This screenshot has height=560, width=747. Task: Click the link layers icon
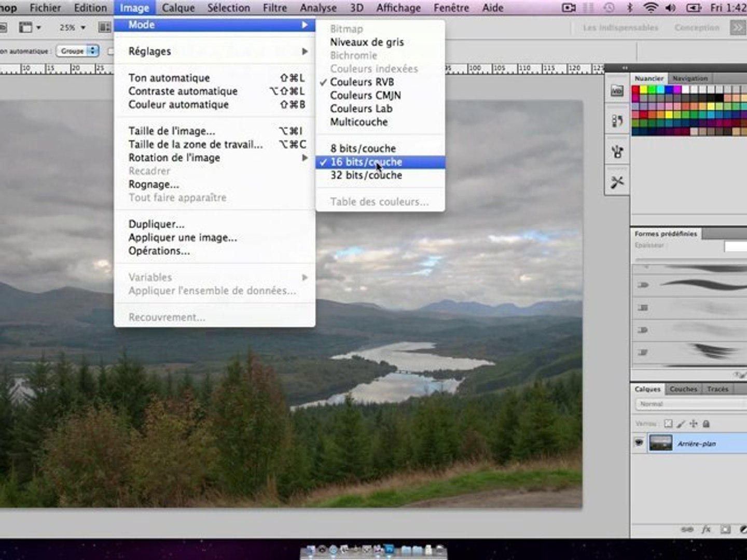[687, 529]
